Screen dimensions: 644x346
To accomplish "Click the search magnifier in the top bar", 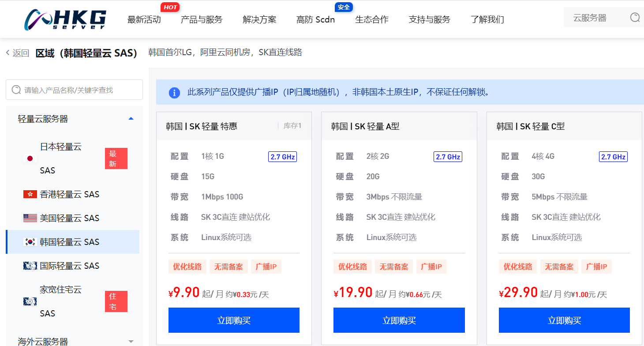I will coord(635,18).
